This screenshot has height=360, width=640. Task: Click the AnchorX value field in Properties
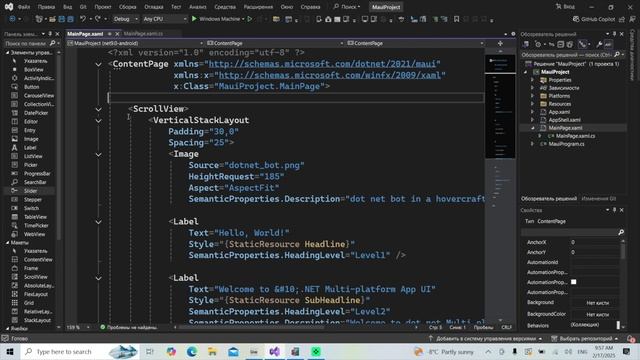pos(594,242)
